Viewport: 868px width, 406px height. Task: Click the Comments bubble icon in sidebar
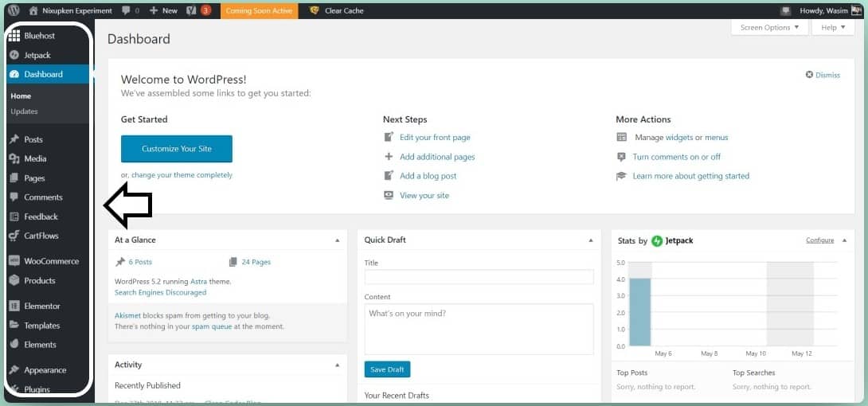click(x=14, y=197)
